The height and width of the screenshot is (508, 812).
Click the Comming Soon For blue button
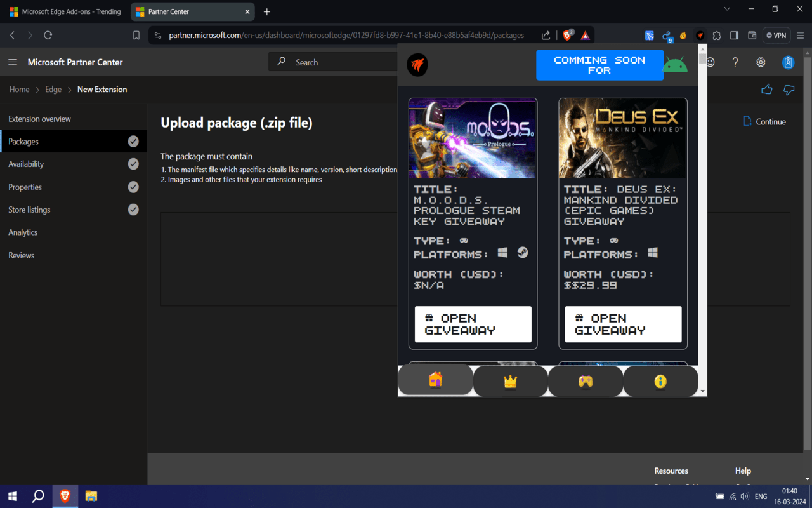[x=599, y=65]
